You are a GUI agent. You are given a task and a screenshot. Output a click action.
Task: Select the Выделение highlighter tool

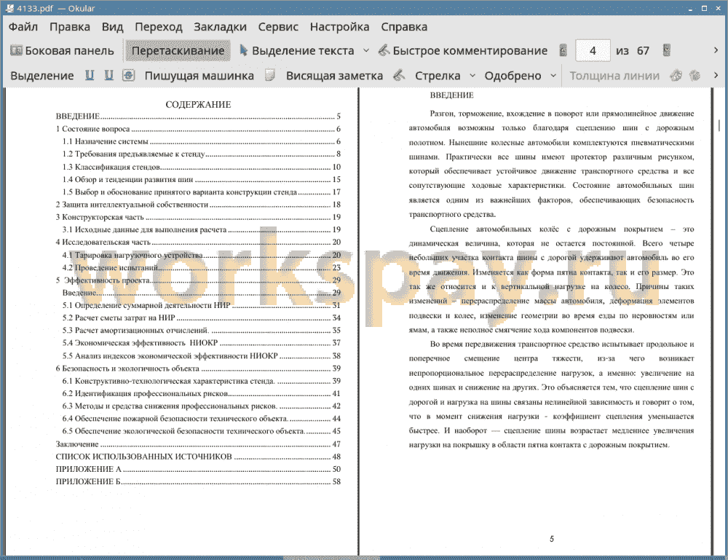click(x=41, y=76)
